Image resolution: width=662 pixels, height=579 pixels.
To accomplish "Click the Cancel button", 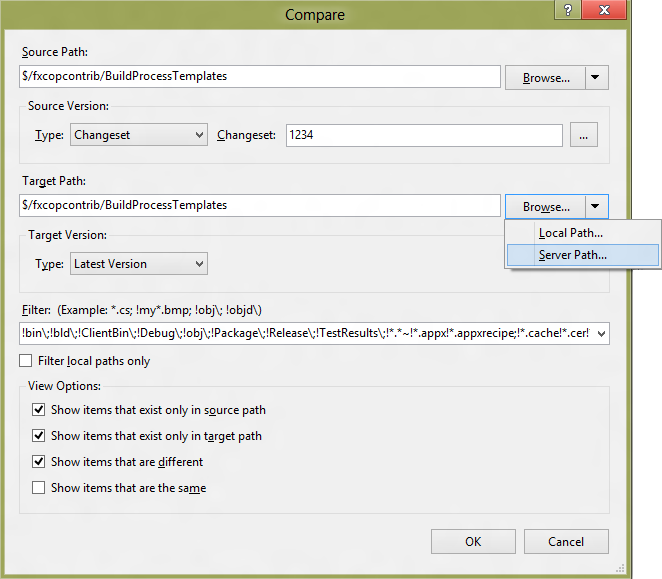I will tap(566, 541).
